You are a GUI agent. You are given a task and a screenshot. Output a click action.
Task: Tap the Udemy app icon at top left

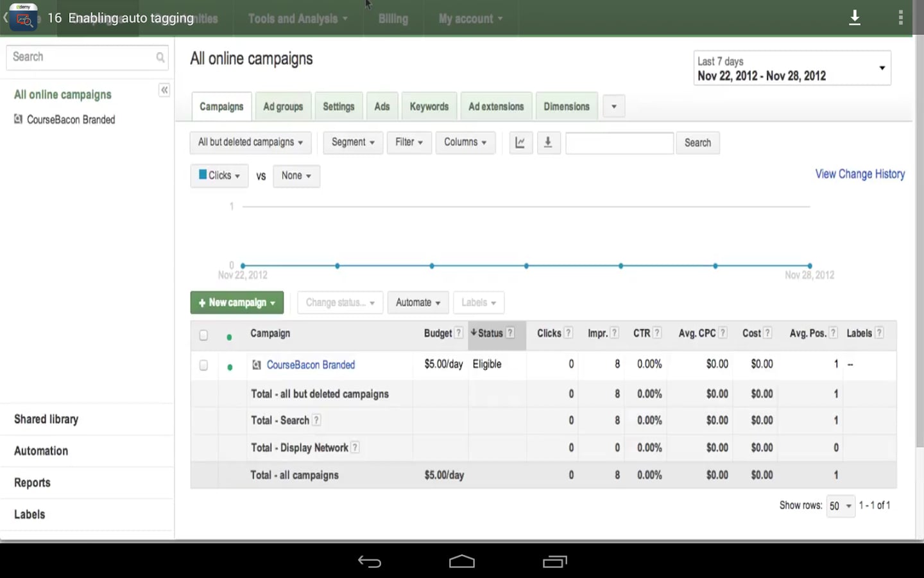(x=23, y=17)
